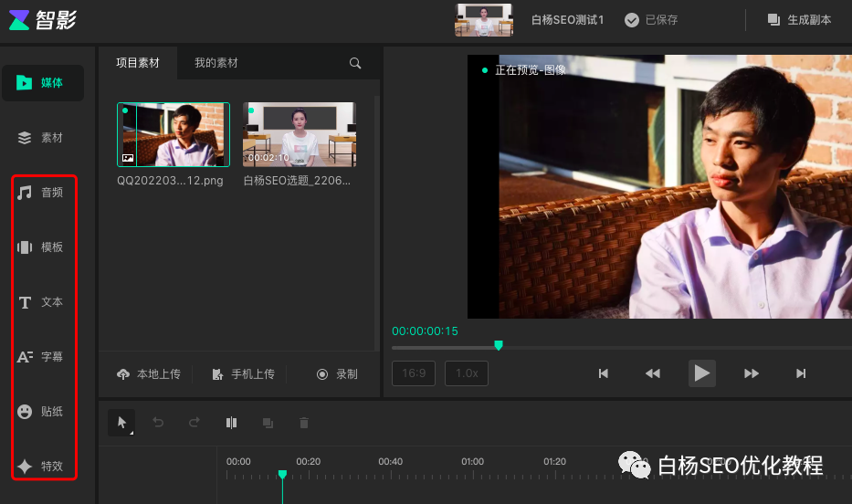Open the 贴纸 sticker panel
This screenshot has height=504, width=852.
41,412
